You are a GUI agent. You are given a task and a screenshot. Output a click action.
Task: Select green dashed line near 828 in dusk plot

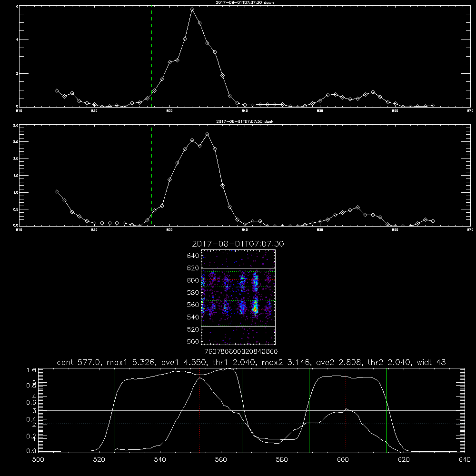[x=151, y=176]
